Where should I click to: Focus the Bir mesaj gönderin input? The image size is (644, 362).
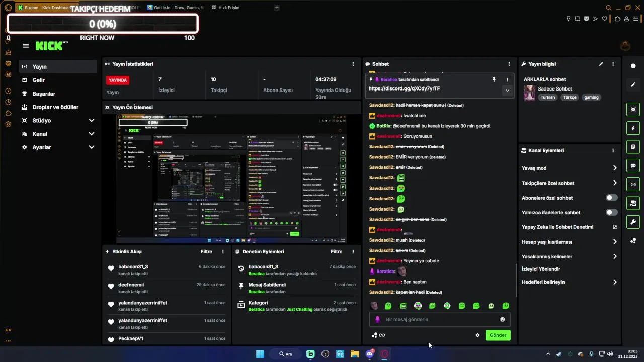(440, 319)
